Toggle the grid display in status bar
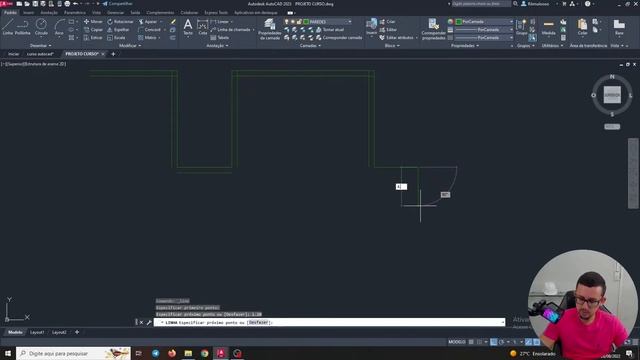Viewport: 640px width, 360px height. pos(471,342)
